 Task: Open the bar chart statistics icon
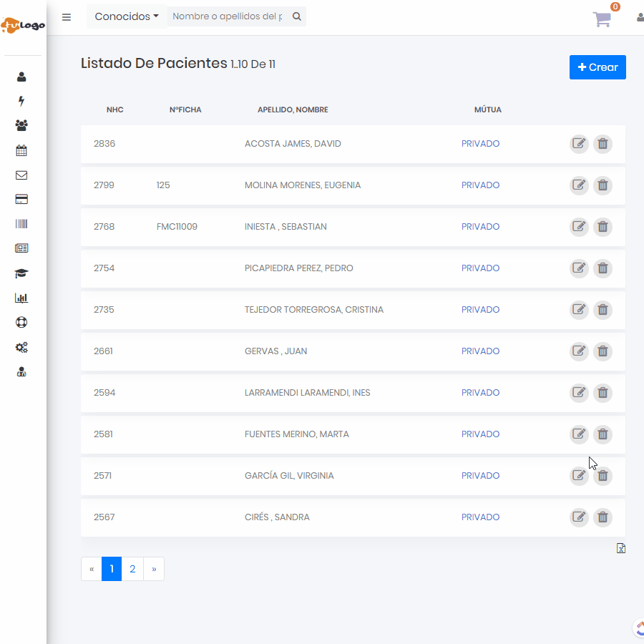21,298
